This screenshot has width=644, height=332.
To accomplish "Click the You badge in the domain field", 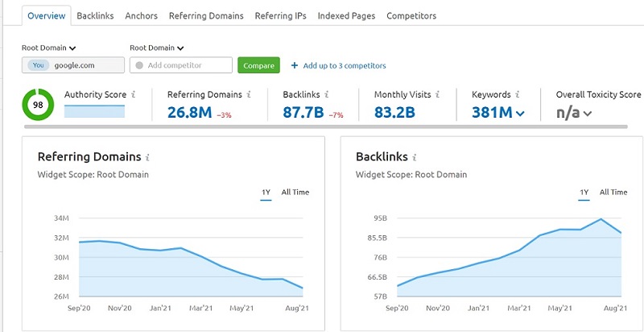I will click(38, 65).
